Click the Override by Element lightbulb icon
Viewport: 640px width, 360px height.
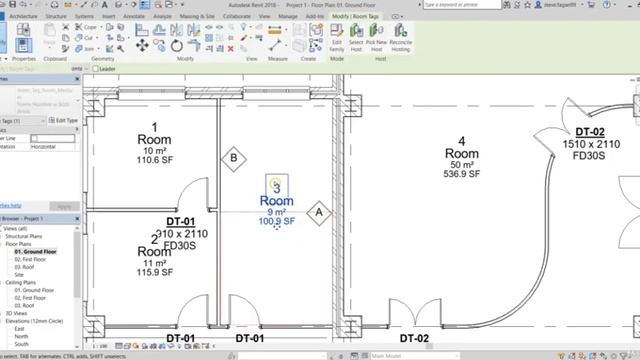click(x=243, y=27)
